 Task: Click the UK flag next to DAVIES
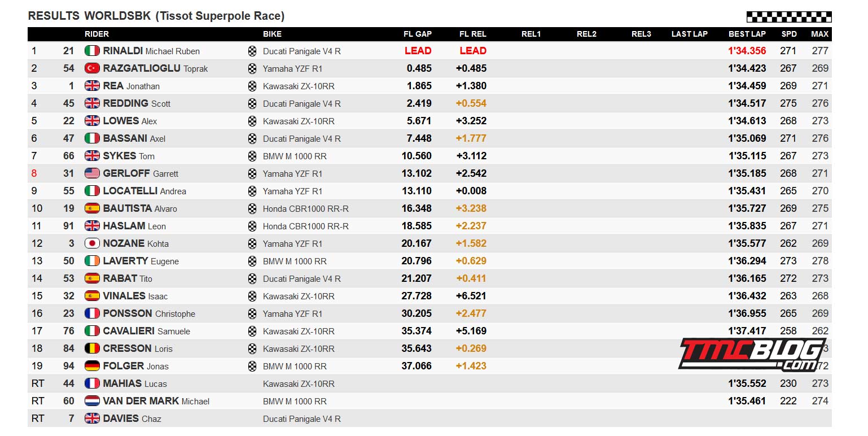[92, 418]
